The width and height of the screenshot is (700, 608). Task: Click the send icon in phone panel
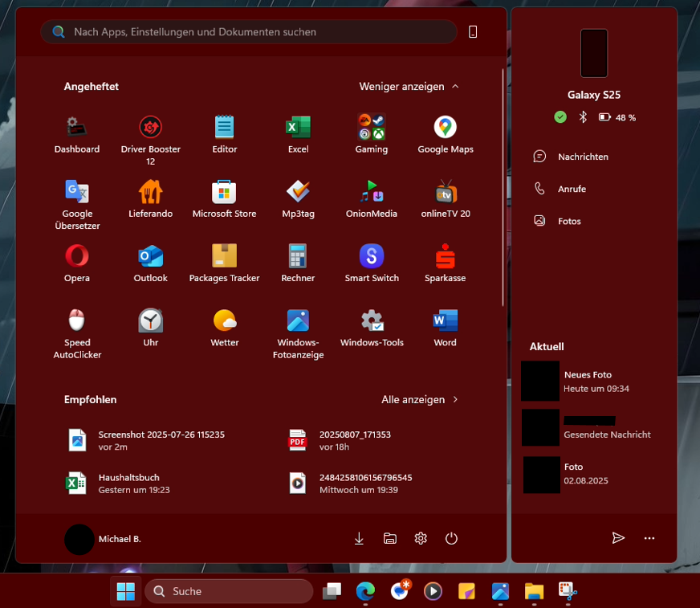618,538
